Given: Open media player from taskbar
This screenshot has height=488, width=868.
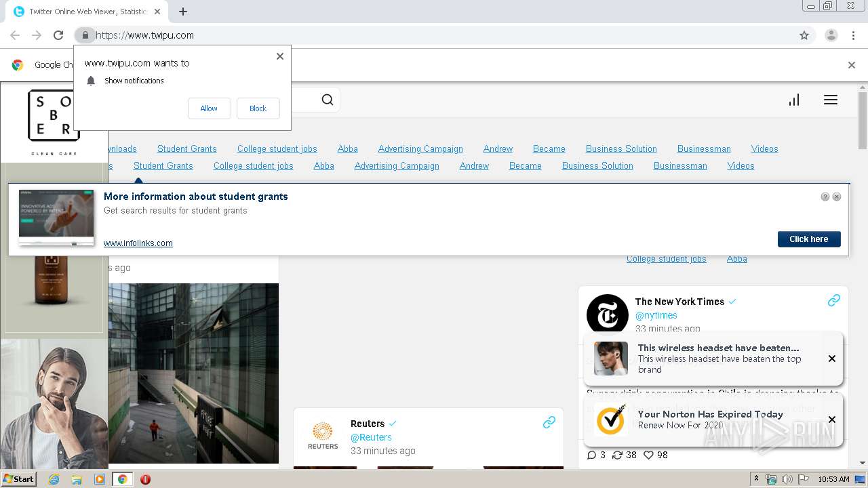Looking at the screenshot, I should click(100, 479).
